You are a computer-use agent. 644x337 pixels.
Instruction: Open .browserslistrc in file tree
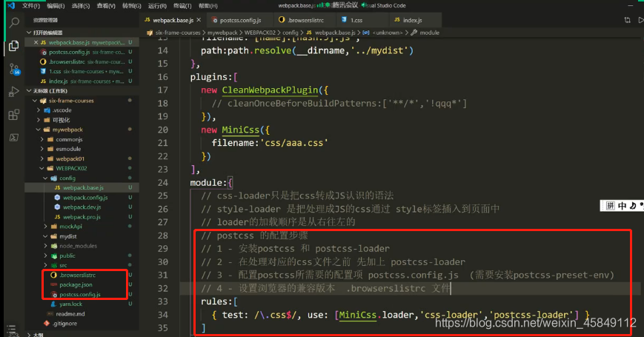coord(77,275)
